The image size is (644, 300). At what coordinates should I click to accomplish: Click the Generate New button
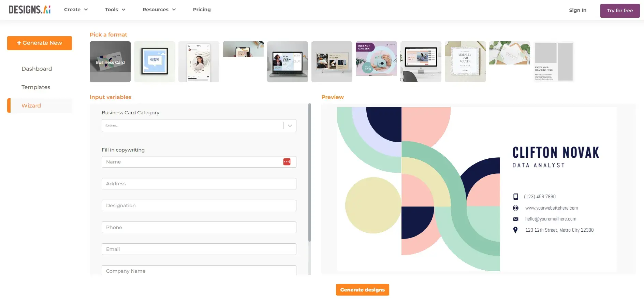point(40,43)
